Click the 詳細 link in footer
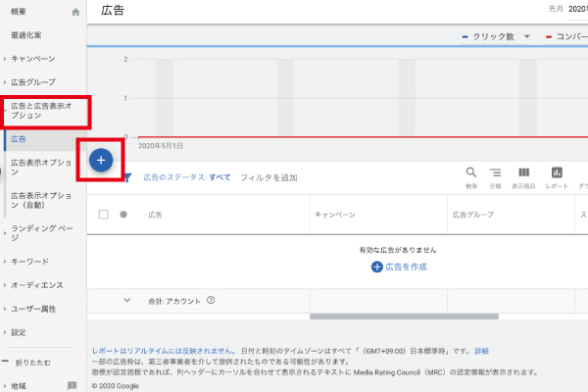 tap(481, 350)
